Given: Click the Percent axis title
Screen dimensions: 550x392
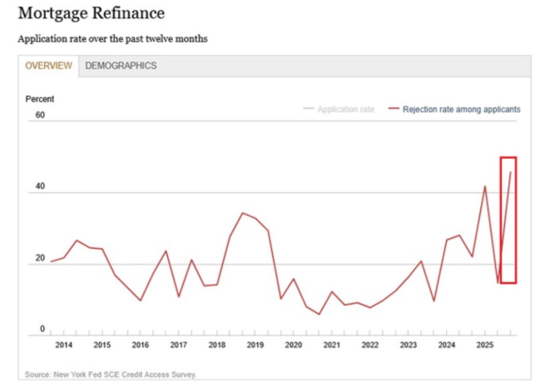Looking at the screenshot, I should [x=40, y=99].
